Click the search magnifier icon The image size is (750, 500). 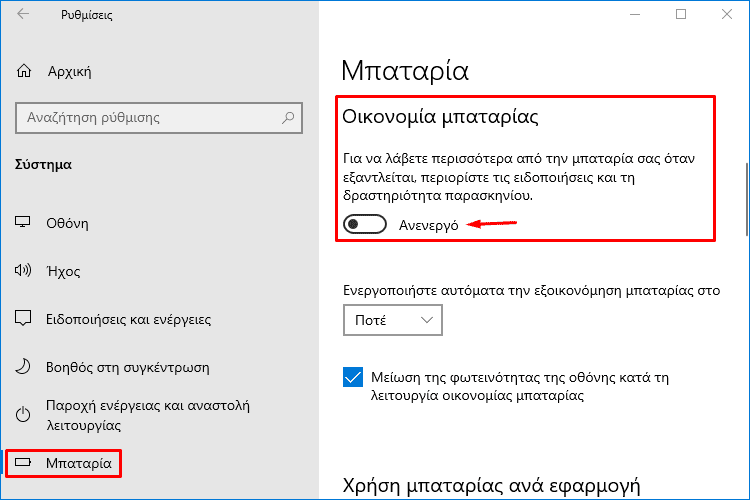[x=288, y=117]
